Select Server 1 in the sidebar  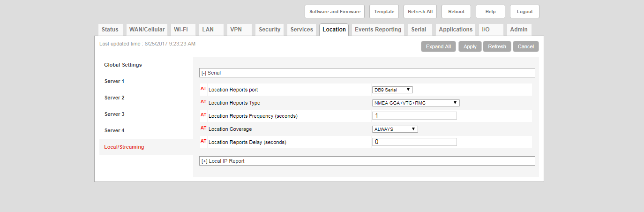114,81
